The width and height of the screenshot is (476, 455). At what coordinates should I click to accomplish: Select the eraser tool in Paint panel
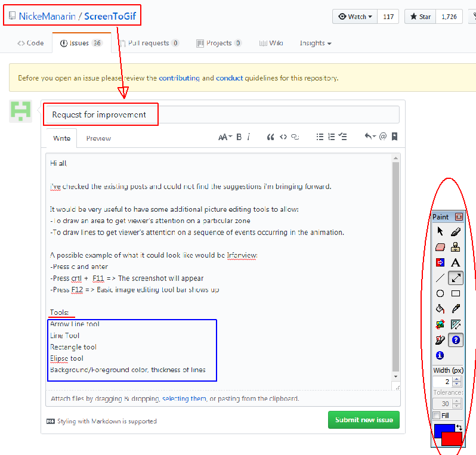point(440,247)
